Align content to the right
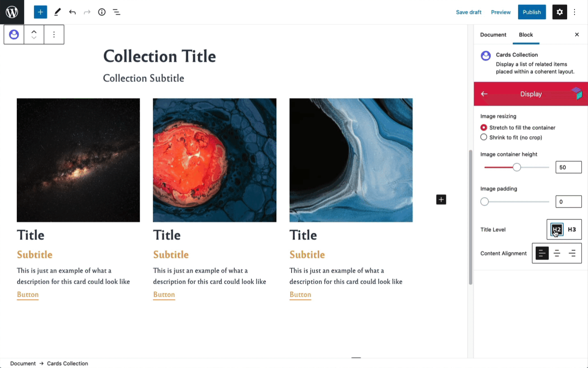Image resolution: width=588 pixels, height=368 pixels. tap(572, 254)
